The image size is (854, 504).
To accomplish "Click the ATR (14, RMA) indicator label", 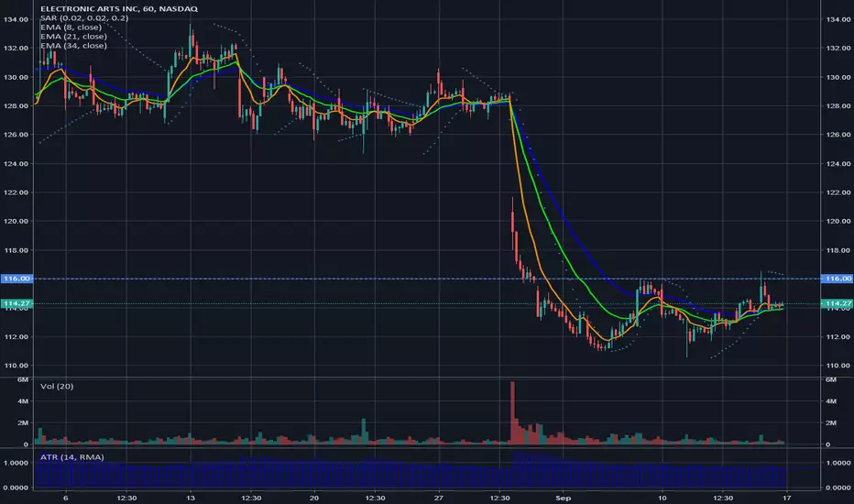I will (x=71, y=457).
